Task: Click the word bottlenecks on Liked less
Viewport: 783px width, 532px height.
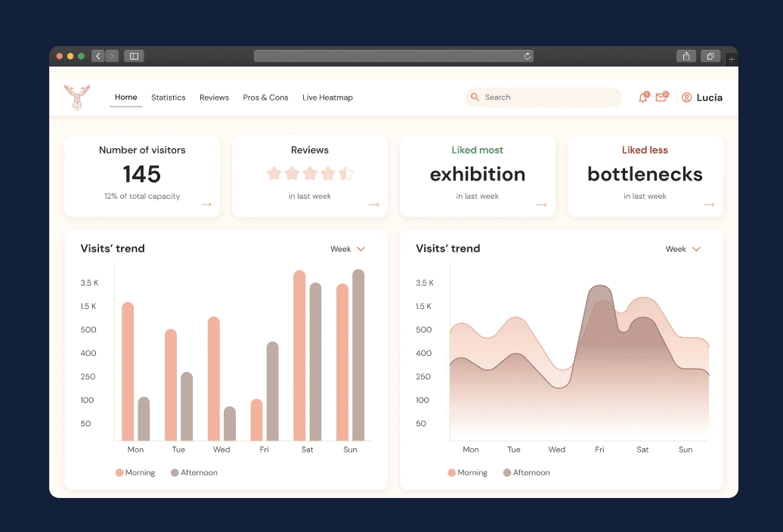Action: point(645,174)
